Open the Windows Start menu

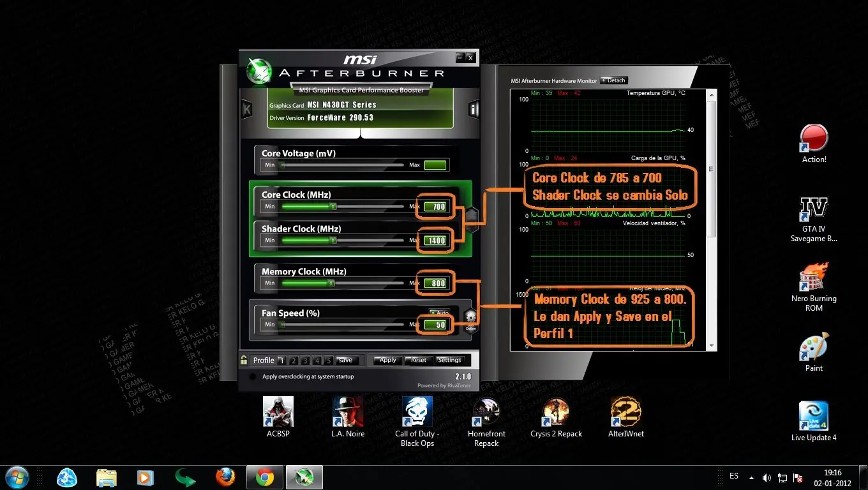[17, 477]
